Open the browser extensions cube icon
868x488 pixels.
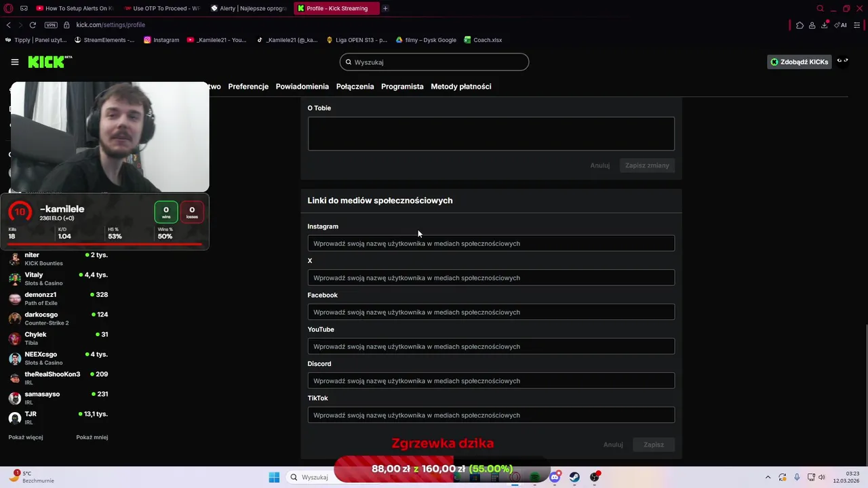tap(800, 25)
